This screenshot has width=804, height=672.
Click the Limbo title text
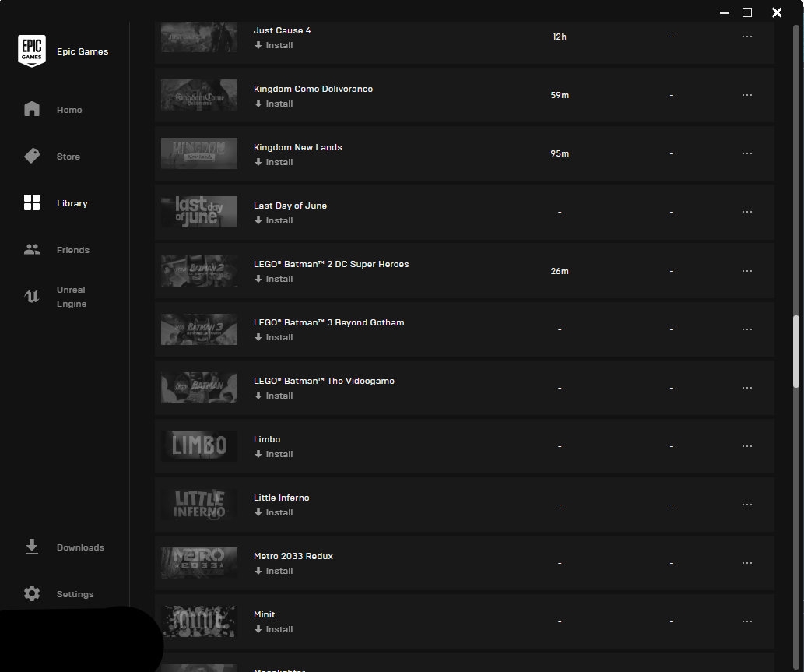[x=267, y=439]
